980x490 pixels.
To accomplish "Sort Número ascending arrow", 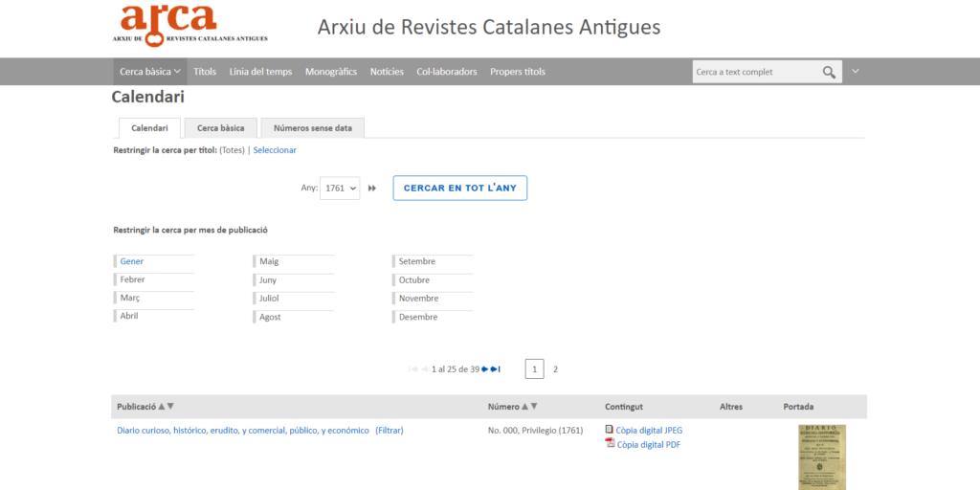I will tap(525, 406).
